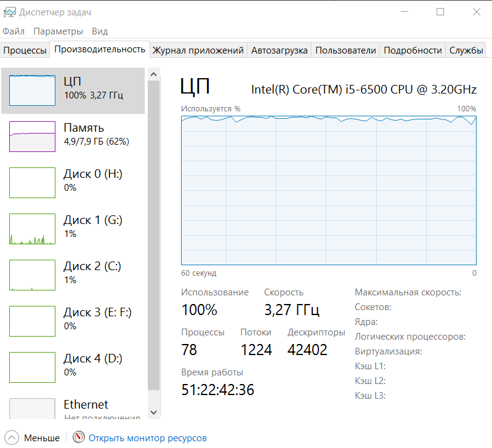This screenshot has width=492, height=448.
Task: Select Диск 0 (H:) graph thumbnail
Action: 32,182
